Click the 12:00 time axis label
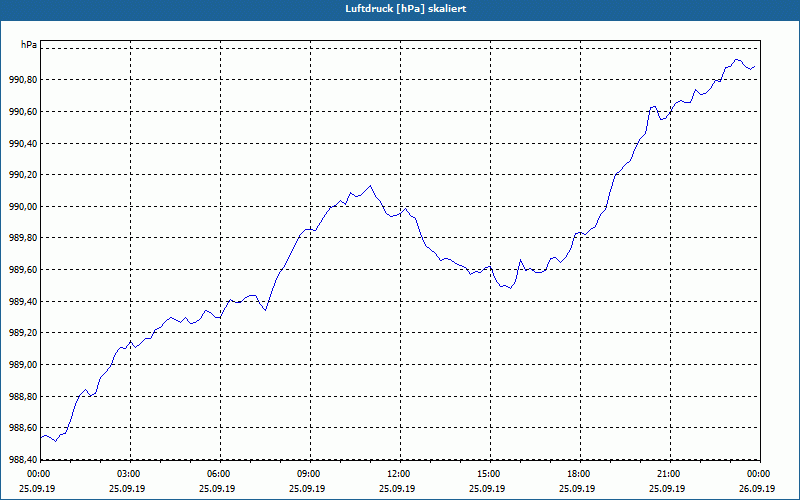Image resolution: width=800 pixels, height=500 pixels. (399, 474)
